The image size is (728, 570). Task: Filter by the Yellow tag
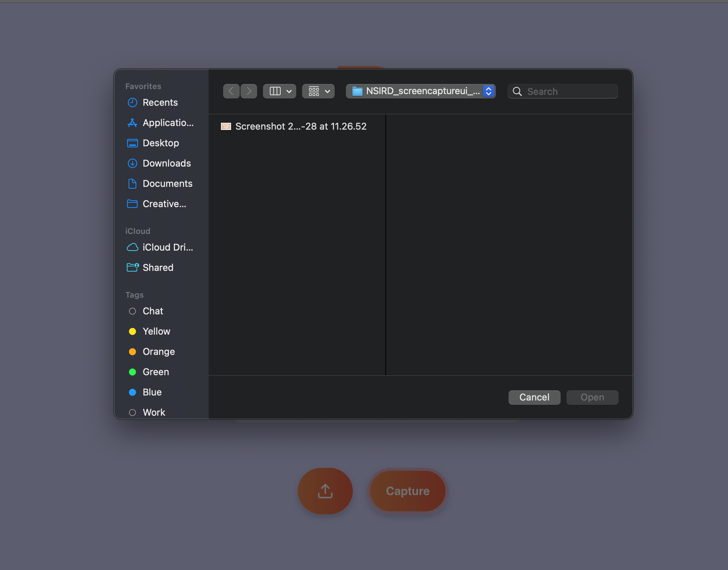(156, 331)
